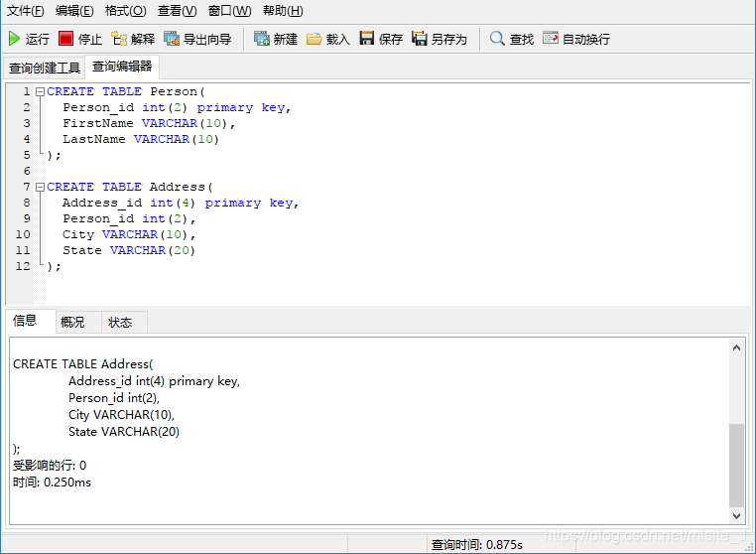The width and height of the screenshot is (756, 554).
Task: Open the 帮助(H) menu
Action: pyautogui.click(x=283, y=11)
